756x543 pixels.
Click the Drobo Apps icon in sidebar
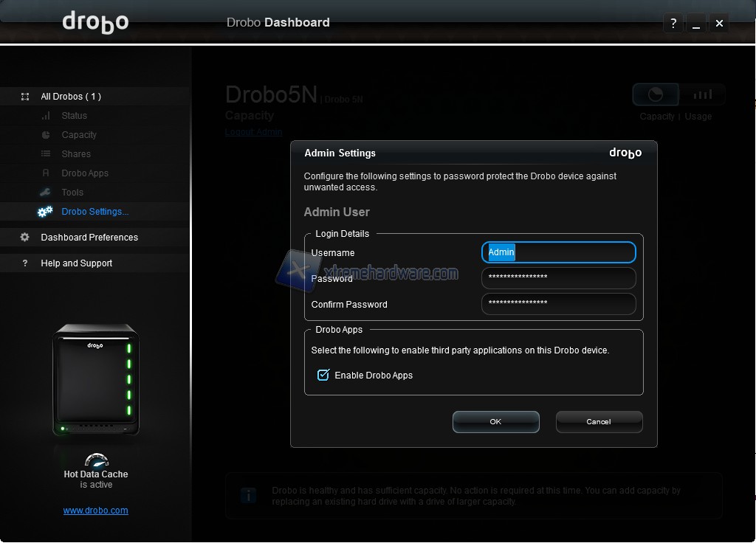click(x=46, y=173)
